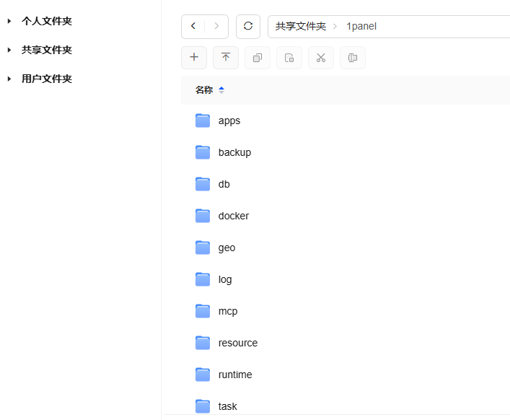
Task: Select 1panel in the breadcrumb path
Action: coord(361,26)
